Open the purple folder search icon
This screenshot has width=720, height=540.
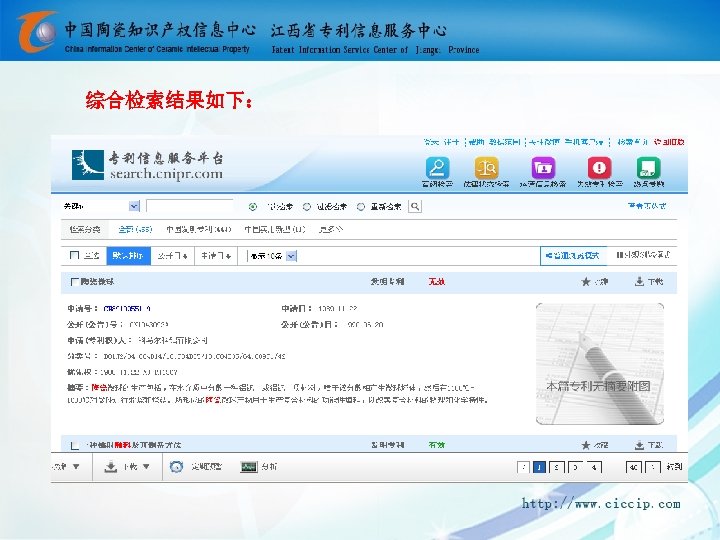pos(543,168)
